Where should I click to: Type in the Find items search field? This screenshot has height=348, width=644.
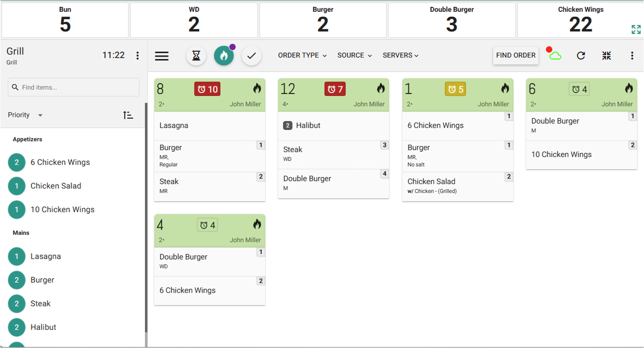click(x=77, y=87)
